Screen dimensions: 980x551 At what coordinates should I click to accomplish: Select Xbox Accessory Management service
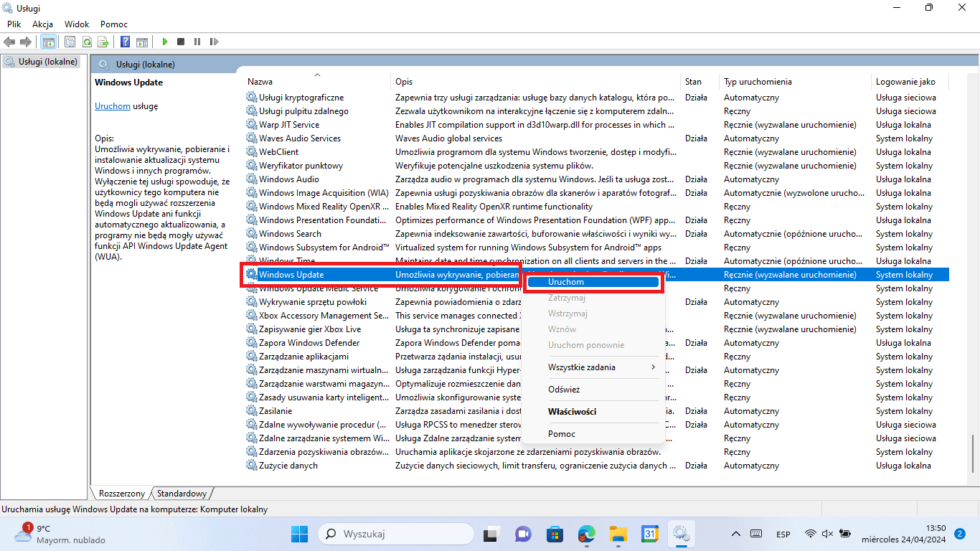596,316
